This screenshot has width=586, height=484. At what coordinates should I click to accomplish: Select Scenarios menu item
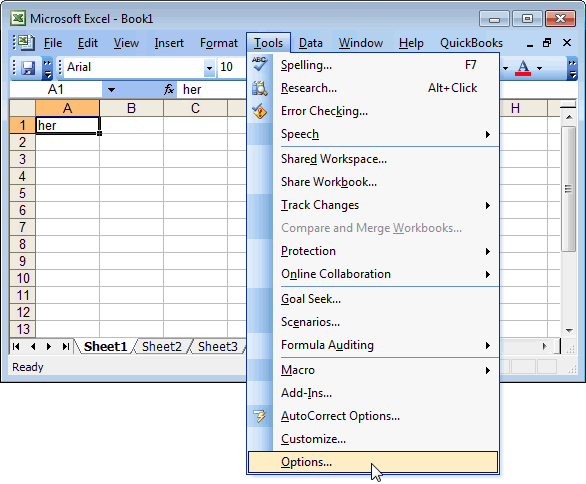click(x=373, y=322)
